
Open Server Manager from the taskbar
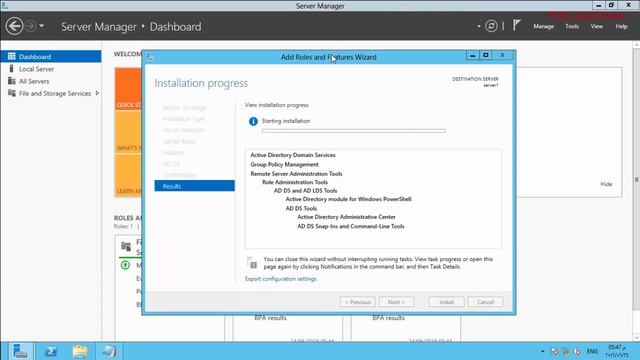pos(20,351)
